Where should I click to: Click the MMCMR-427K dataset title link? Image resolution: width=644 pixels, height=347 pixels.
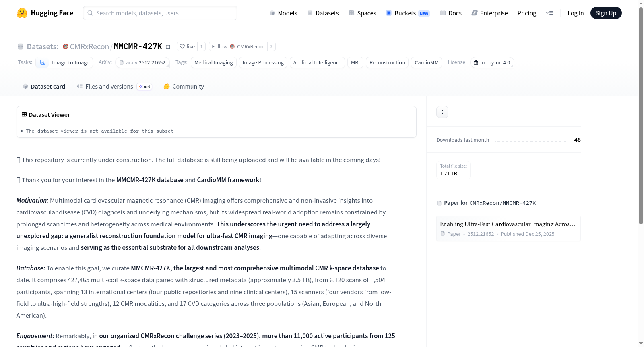point(138,46)
